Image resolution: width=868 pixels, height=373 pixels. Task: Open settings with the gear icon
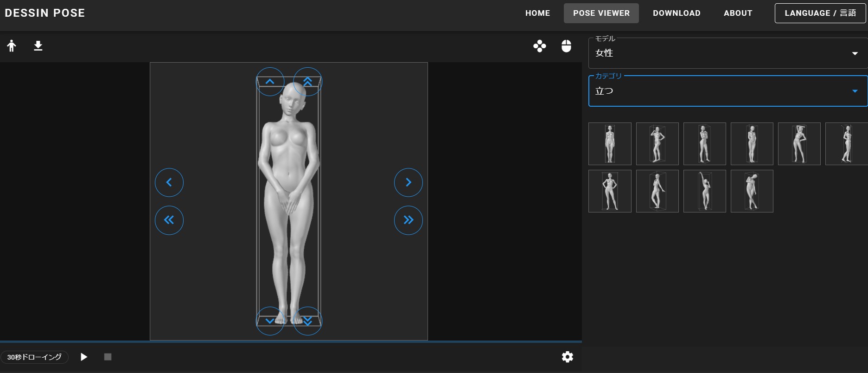(x=567, y=357)
